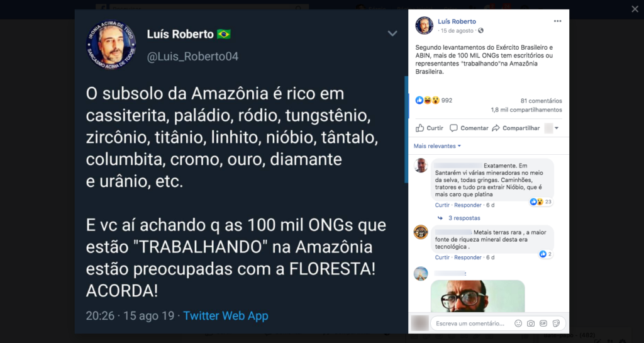Click the Comentar button
The image size is (644, 343).
click(x=469, y=128)
